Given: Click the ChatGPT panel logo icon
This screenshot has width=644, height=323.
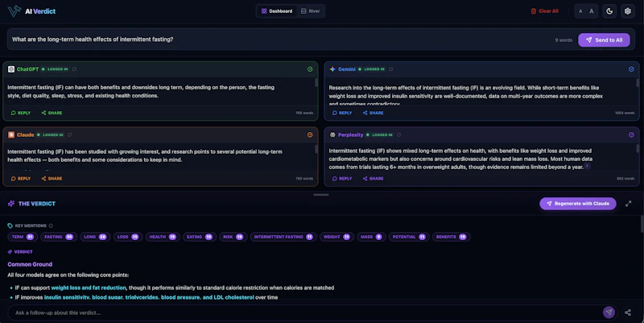Looking at the screenshot, I should click(x=11, y=69).
